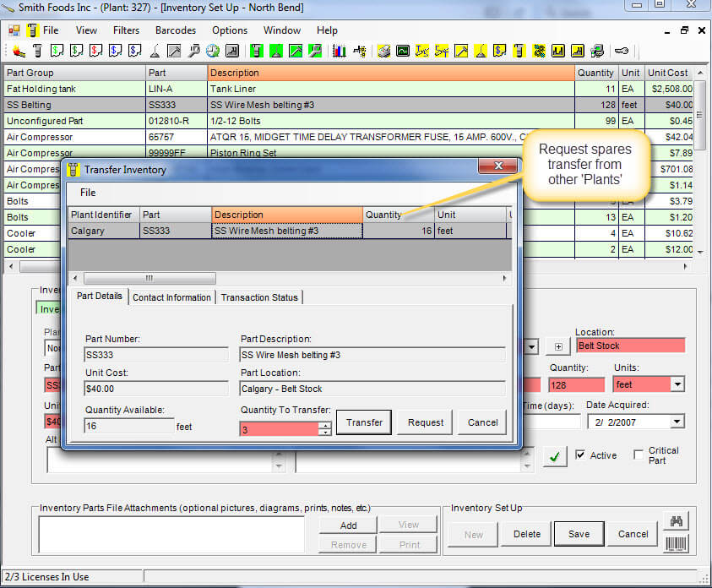Click the Description column header in main list
Screen dimensions: 712x588
coord(391,73)
